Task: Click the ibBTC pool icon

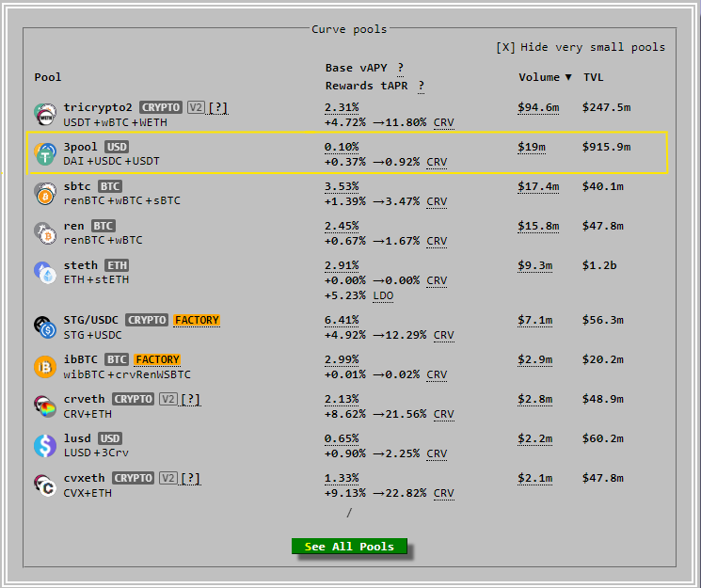Action: tap(45, 367)
